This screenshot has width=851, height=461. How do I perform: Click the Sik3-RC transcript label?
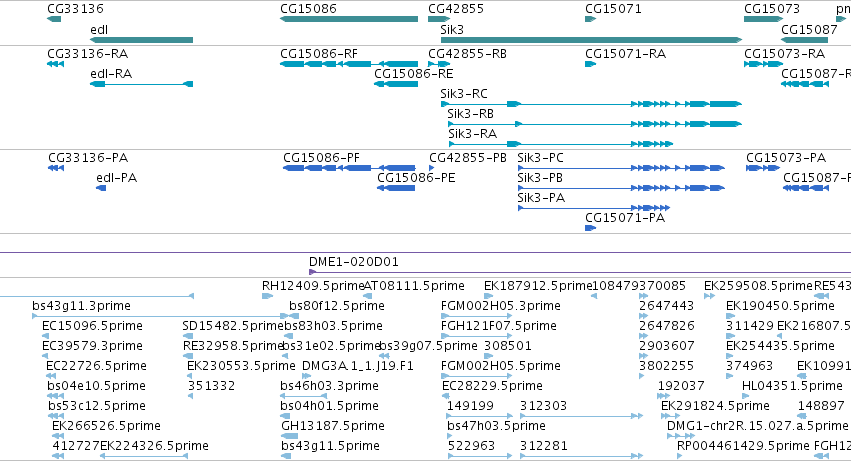click(x=464, y=93)
